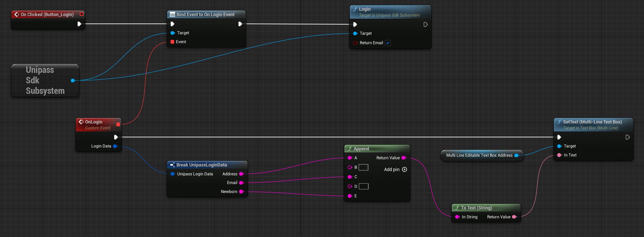
Task: Toggle the Return Email checkbox
Action: click(x=388, y=43)
